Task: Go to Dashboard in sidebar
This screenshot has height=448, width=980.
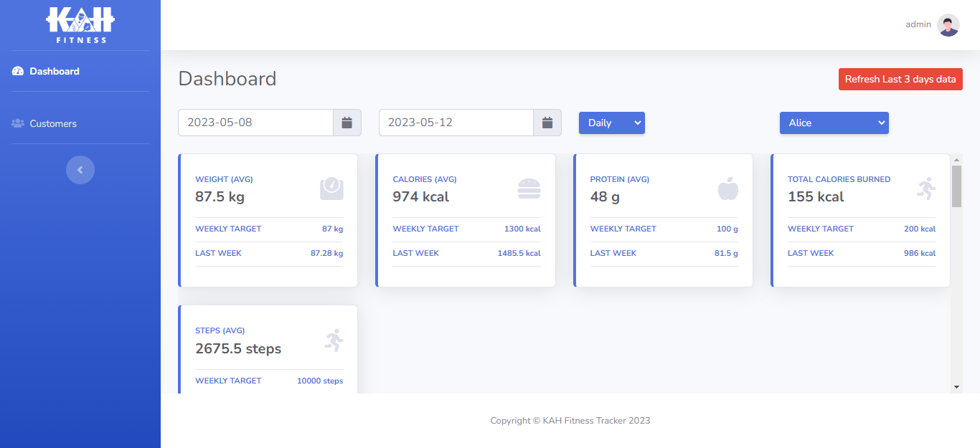Action: point(54,71)
